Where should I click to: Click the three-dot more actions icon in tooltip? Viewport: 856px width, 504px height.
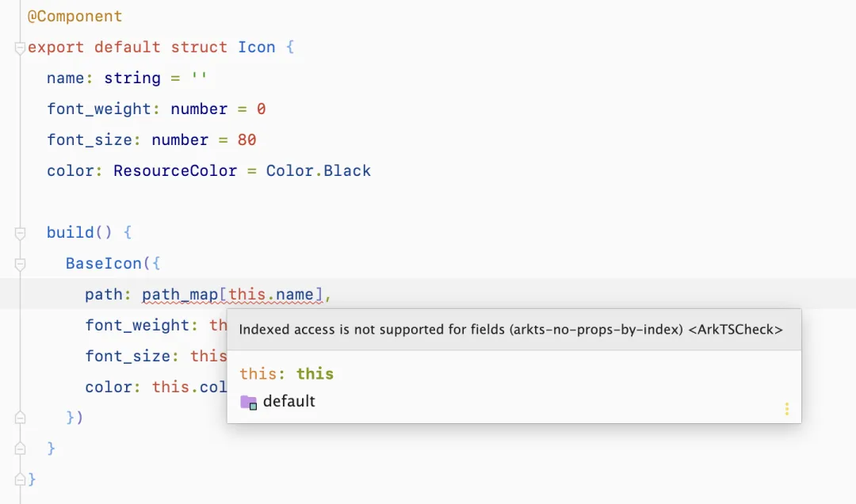pos(786,409)
